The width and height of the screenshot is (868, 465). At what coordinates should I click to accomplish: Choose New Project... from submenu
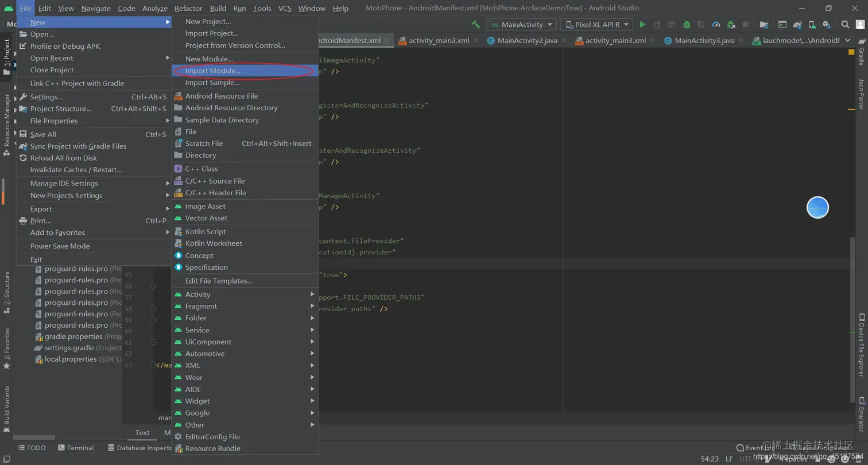[x=245, y=21]
